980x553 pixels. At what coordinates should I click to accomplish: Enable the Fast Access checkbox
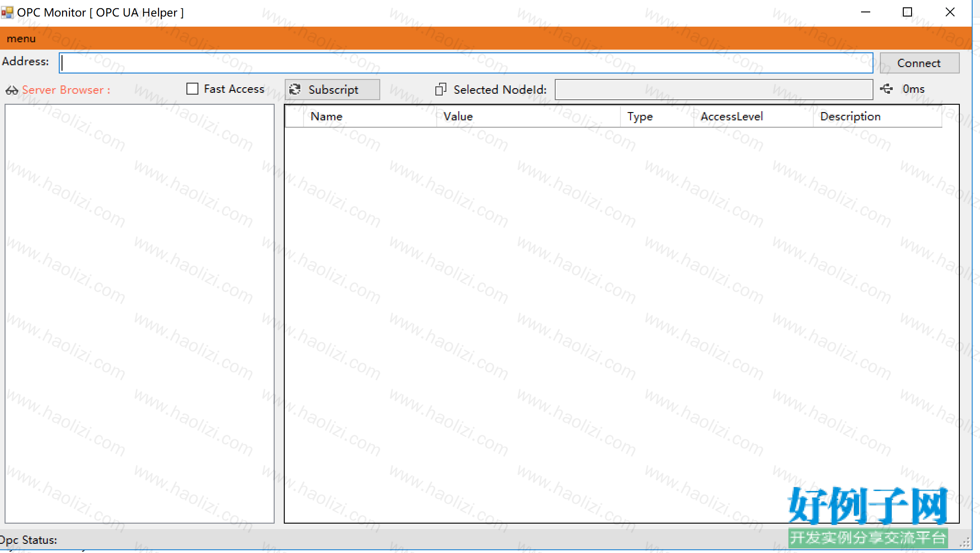(x=192, y=89)
